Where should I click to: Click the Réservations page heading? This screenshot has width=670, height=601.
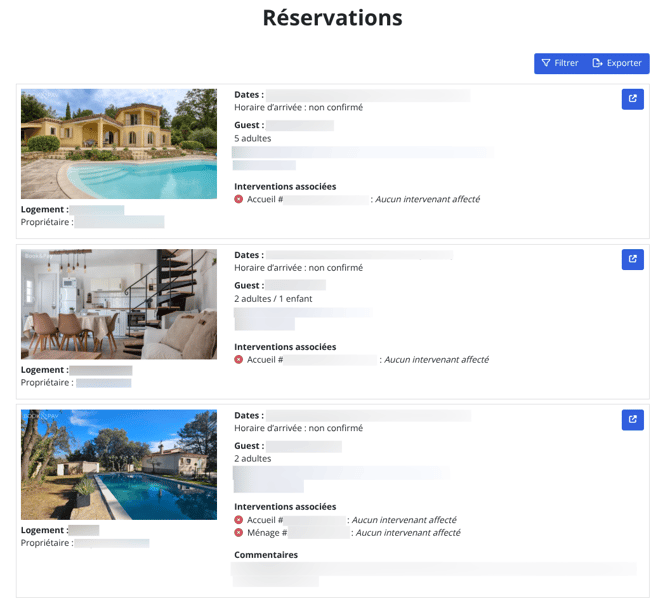coord(332,18)
